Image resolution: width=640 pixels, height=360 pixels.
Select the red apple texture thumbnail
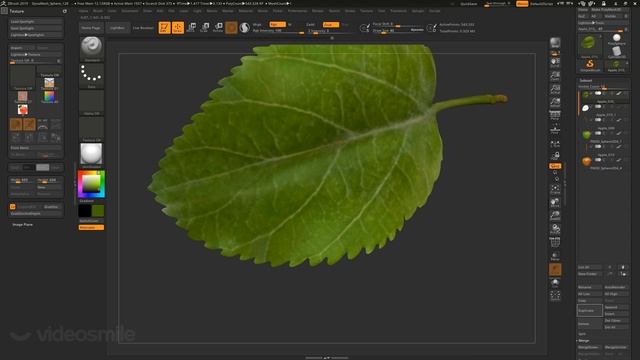coord(23,109)
